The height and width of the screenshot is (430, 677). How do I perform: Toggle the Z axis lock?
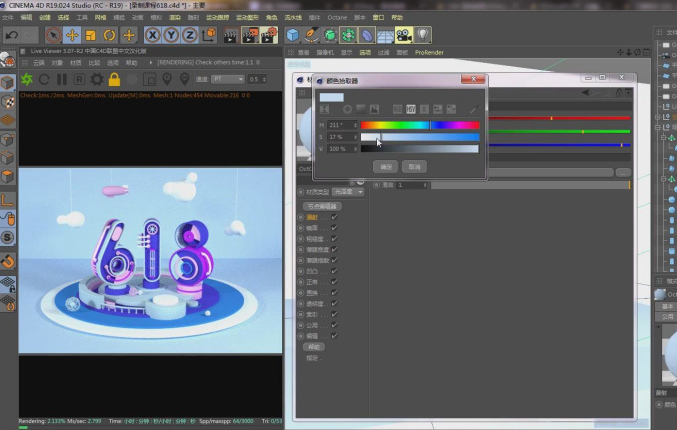190,35
